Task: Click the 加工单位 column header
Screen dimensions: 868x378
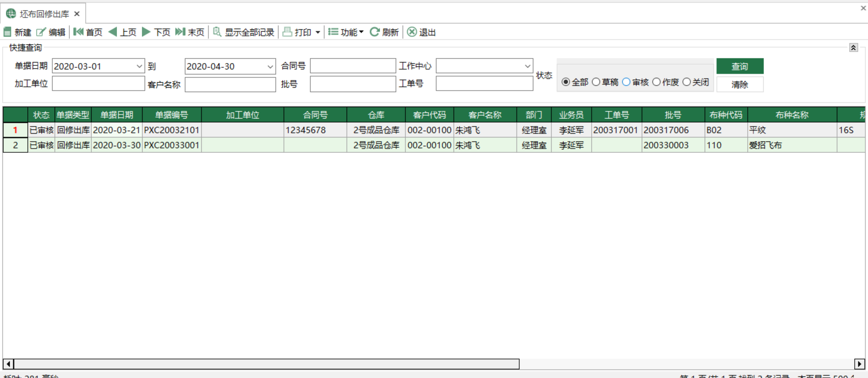Action: coord(242,115)
